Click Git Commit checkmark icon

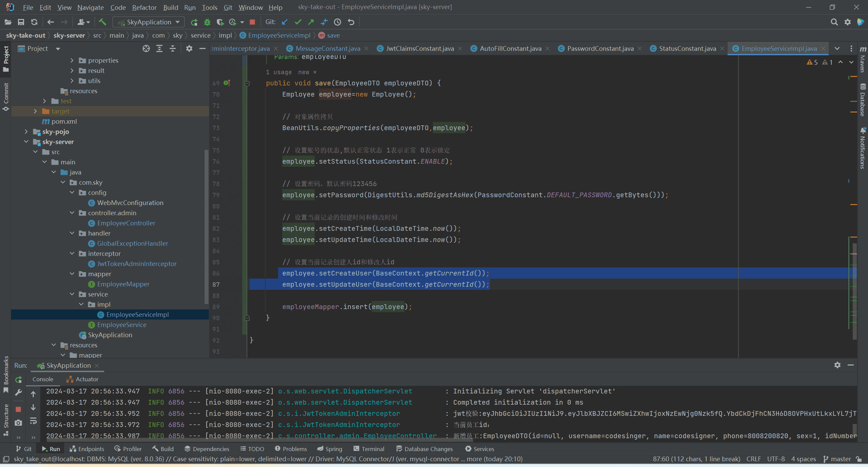(x=298, y=22)
